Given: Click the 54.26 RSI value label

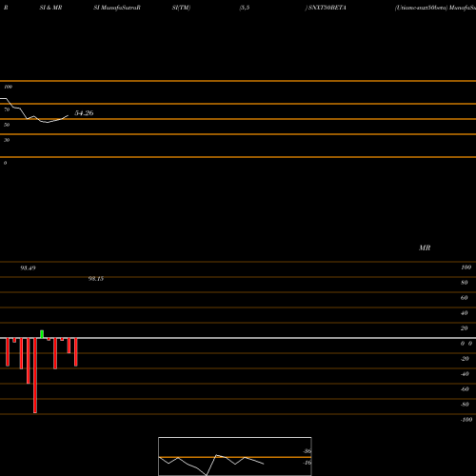Looking at the screenshot, I should [84, 113].
